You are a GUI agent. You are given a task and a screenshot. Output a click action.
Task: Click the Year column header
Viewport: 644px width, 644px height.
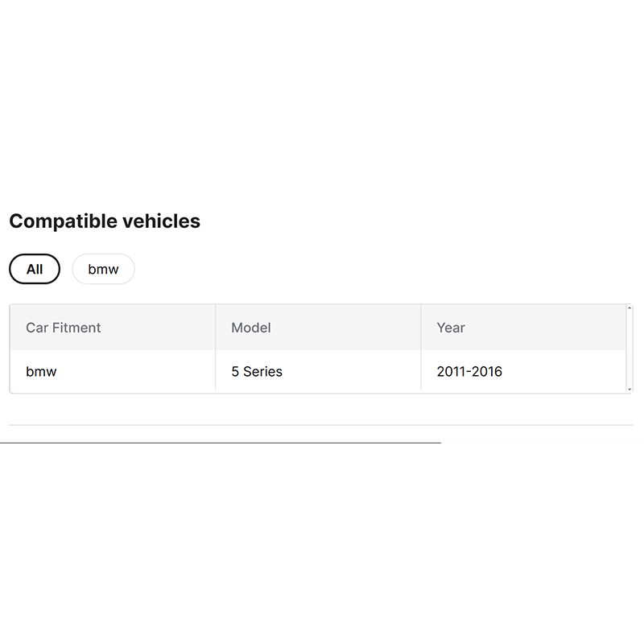point(451,328)
